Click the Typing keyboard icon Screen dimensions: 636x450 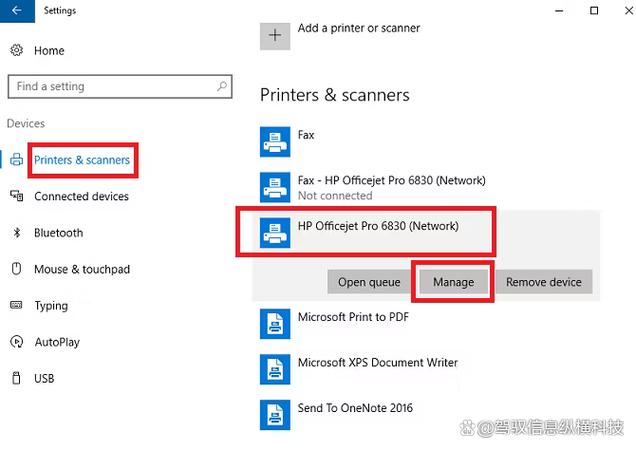click(x=16, y=305)
